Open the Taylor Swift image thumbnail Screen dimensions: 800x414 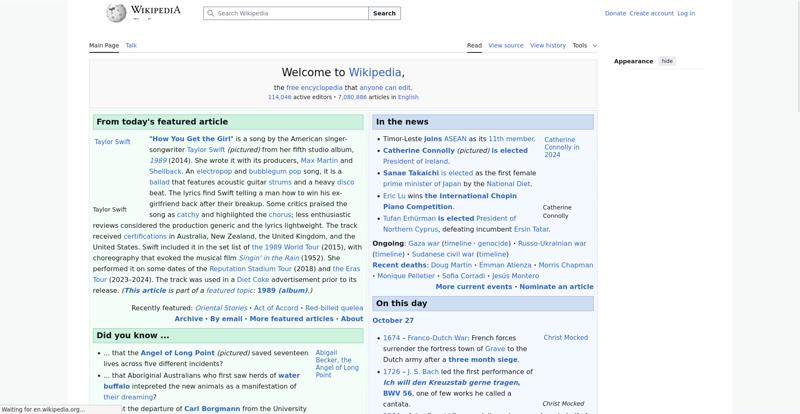(112, 142)
